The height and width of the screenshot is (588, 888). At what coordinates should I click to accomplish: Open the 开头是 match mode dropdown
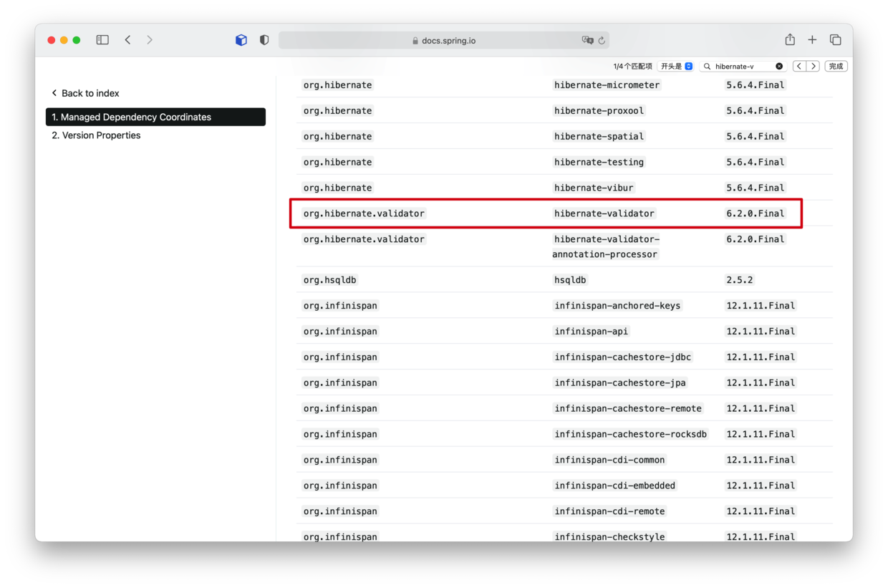pyautogui.click(x=677, y=66)
